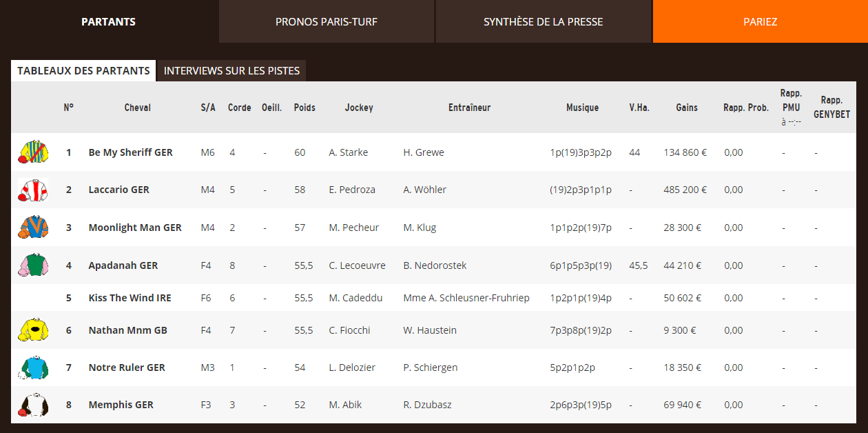
Task: Select the Tableaux des Partants tab
Action: click(83, 71)
